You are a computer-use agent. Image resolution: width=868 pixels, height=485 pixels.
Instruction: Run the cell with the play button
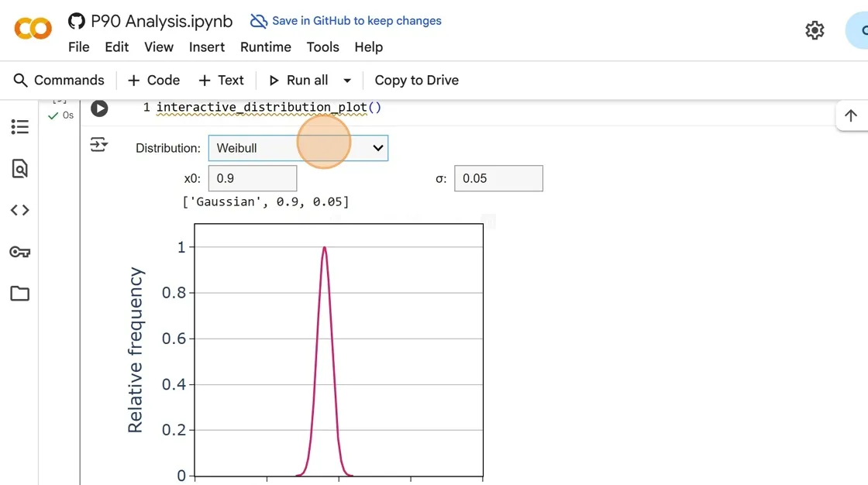click(99, 108)
